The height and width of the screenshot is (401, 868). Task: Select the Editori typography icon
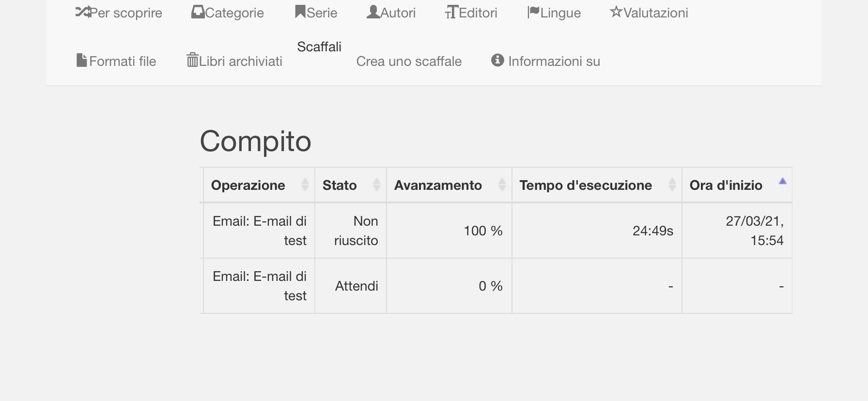coord(451,13)
